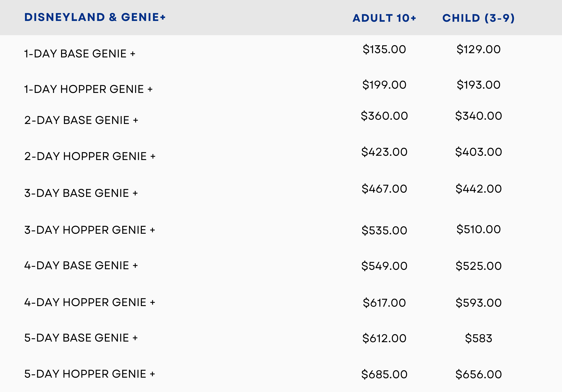This screenshot has height=392, width=562.
Task: Choose the 5-Day Hopper Genie + label
Action: click(x=90, y=374)
